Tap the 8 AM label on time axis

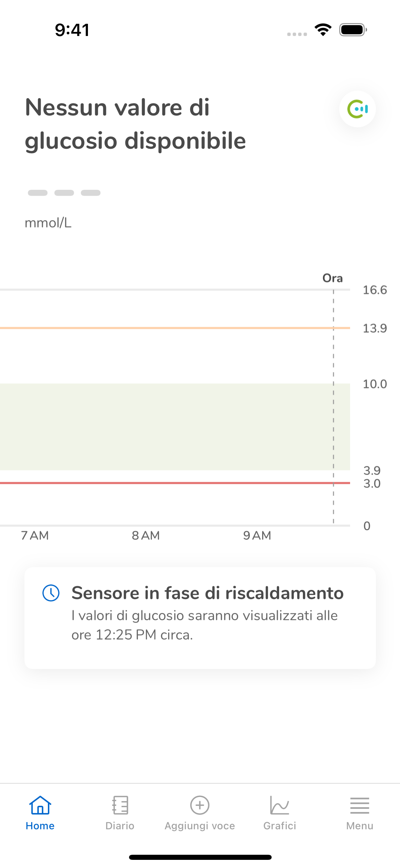(x=146, y=536)
